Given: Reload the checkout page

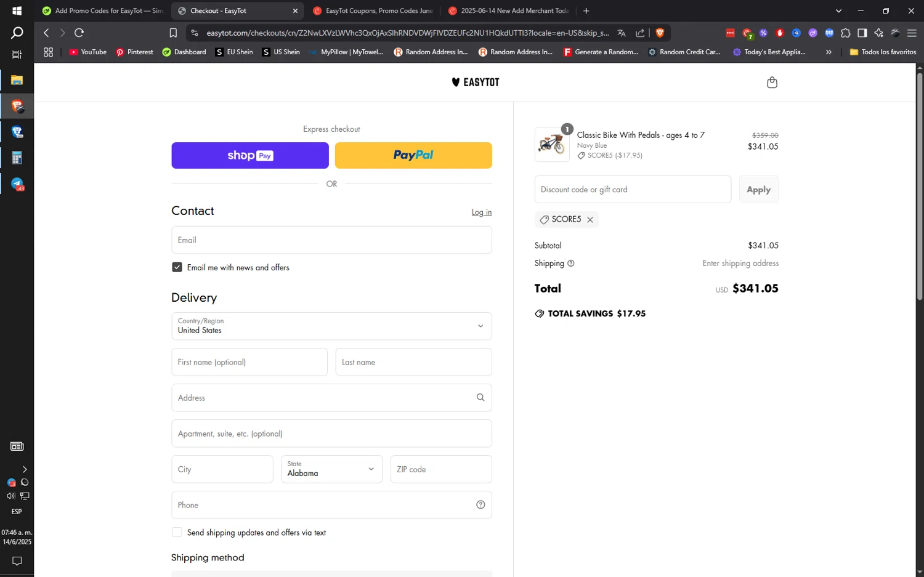Looking at the screenshot, I should [79, 33].
